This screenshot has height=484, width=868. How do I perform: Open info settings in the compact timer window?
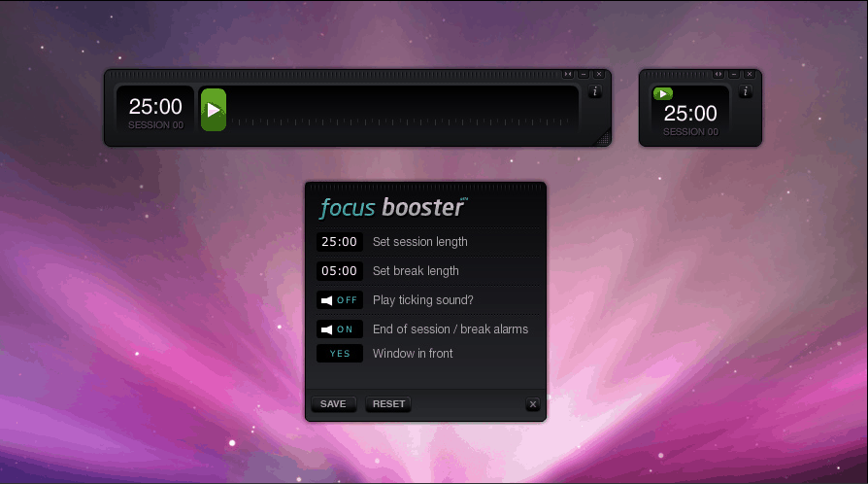click(x=746, y=91)
